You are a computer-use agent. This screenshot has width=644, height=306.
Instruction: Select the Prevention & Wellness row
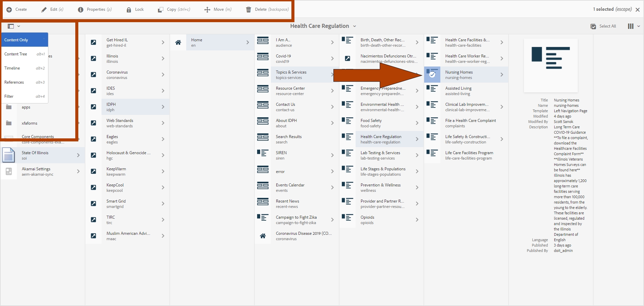point(381,187)
